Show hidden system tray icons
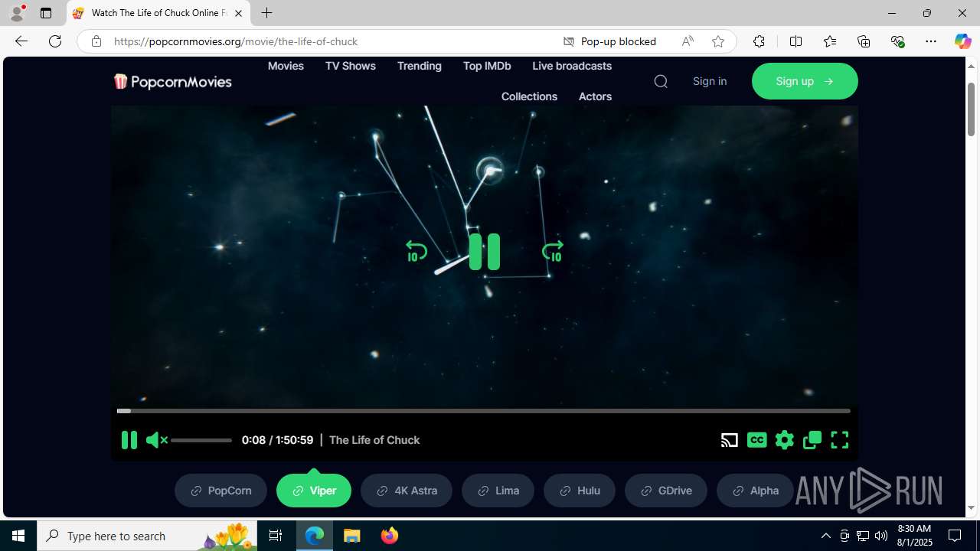 click(825, 536)
